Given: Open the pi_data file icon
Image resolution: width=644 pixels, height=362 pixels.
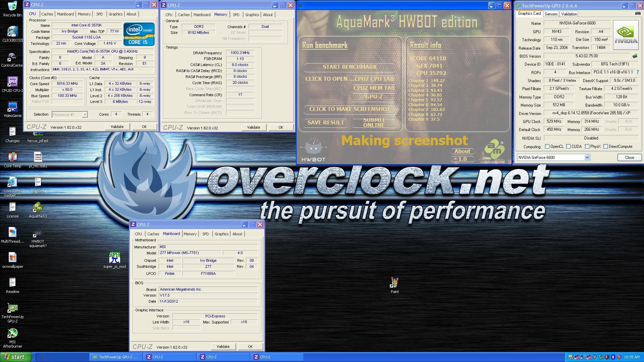Looking at the screenshot, I should click(x=38, y=185).
